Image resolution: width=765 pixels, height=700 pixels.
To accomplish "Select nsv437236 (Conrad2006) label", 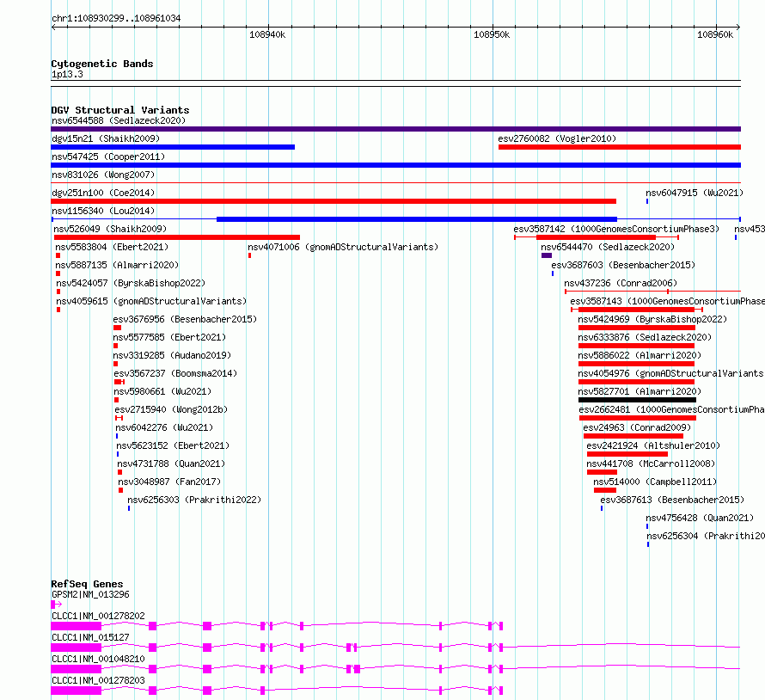I will coord(621,283).
